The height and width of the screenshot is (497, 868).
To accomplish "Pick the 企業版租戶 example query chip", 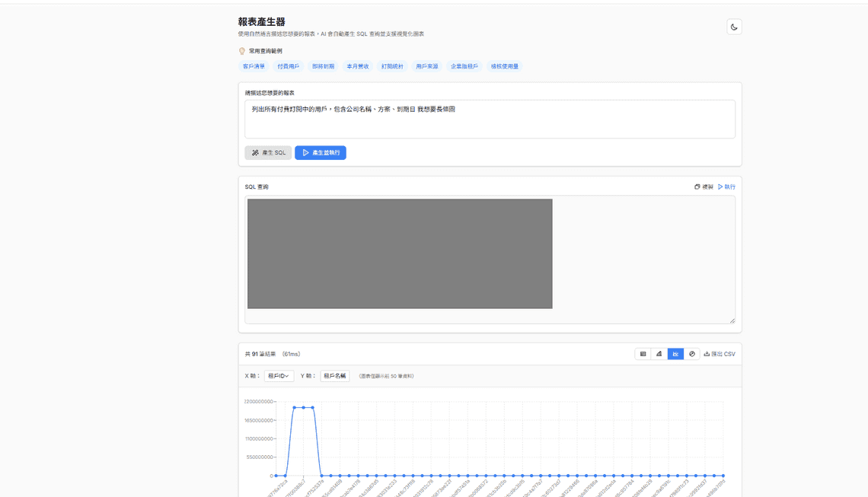I will click(464, 66).
